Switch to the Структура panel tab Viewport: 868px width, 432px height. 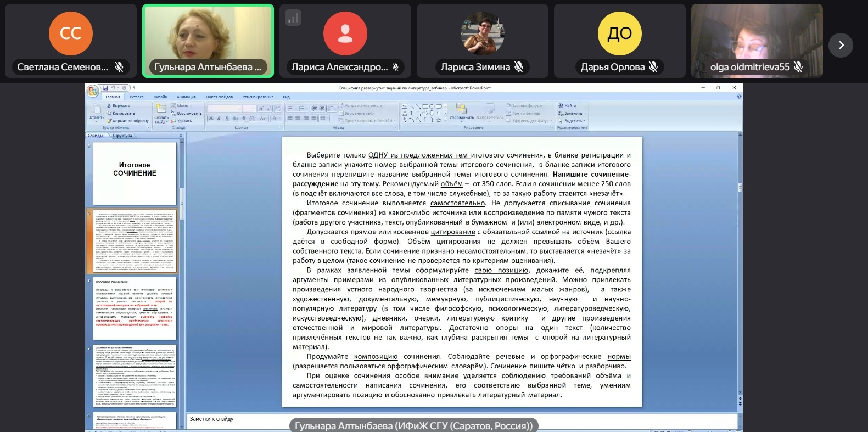click(x=122, y=136)
